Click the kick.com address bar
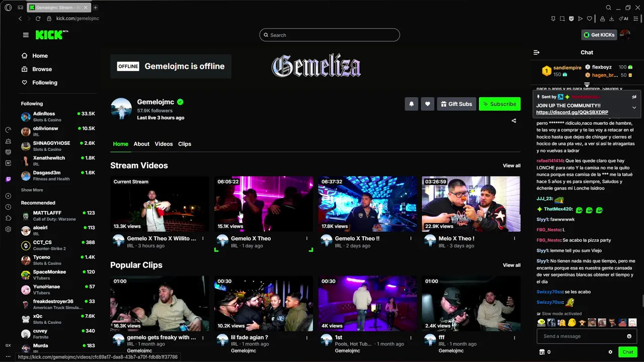The width and height of the screenshot is (644, 362). [x=77, y=19]
